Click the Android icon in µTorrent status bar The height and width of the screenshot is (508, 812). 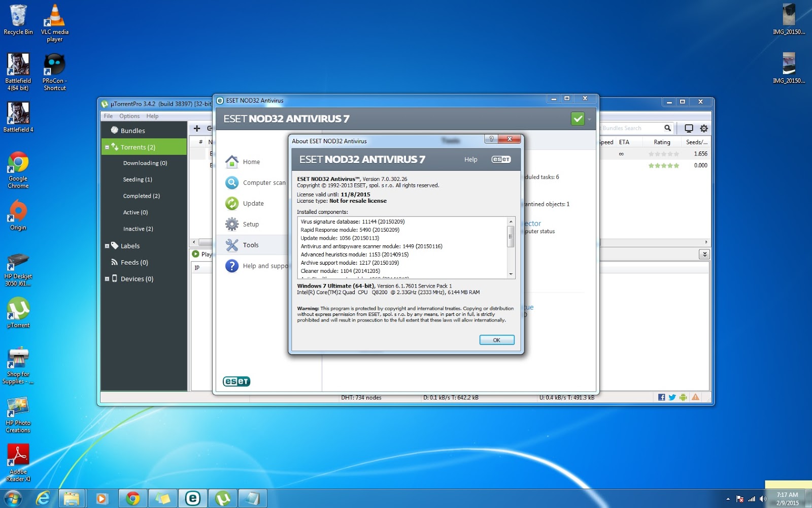[x=683, y=397]
